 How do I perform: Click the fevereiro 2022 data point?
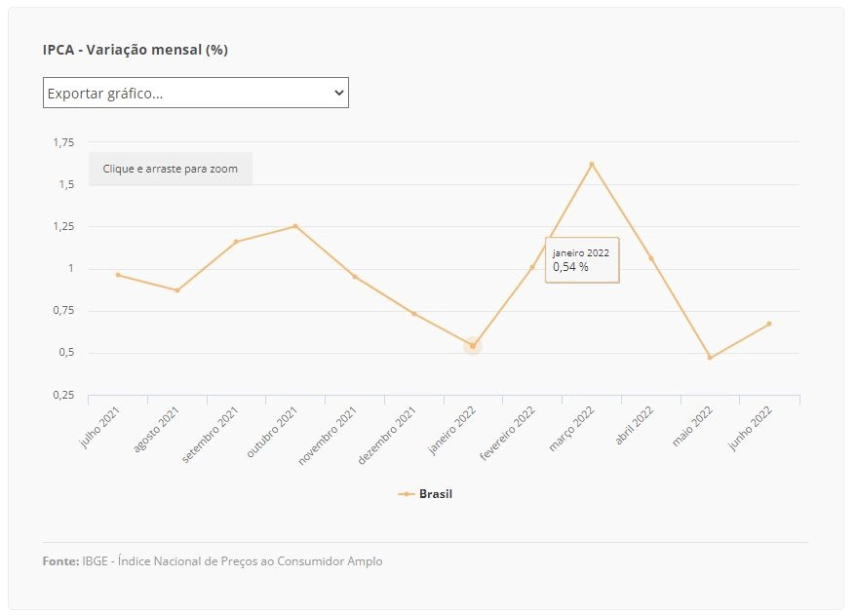point(532,267)
